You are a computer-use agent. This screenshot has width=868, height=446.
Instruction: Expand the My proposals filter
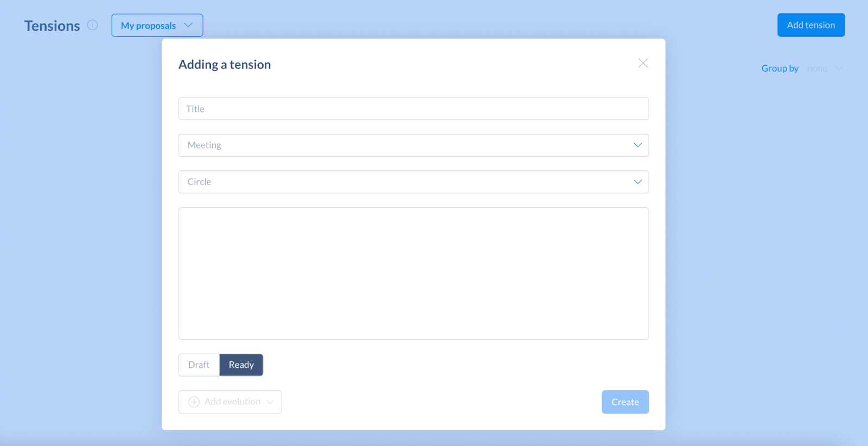(157, 26)
